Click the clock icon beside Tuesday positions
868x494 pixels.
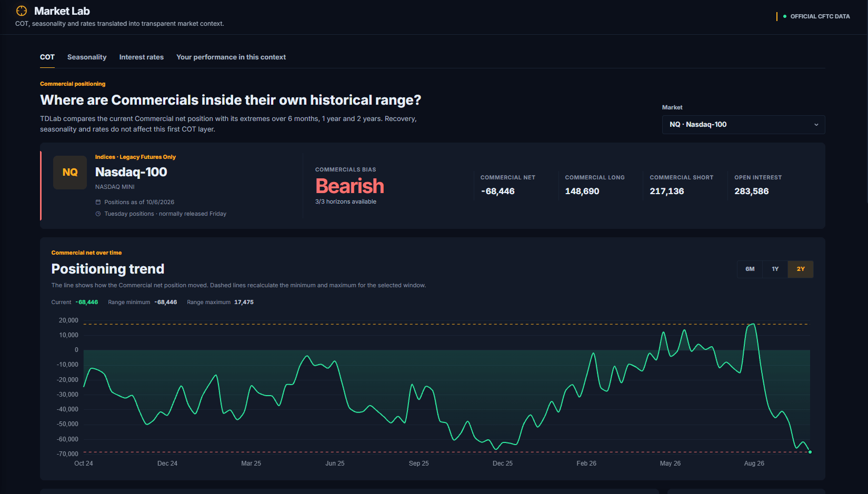[x=98, y=214]
